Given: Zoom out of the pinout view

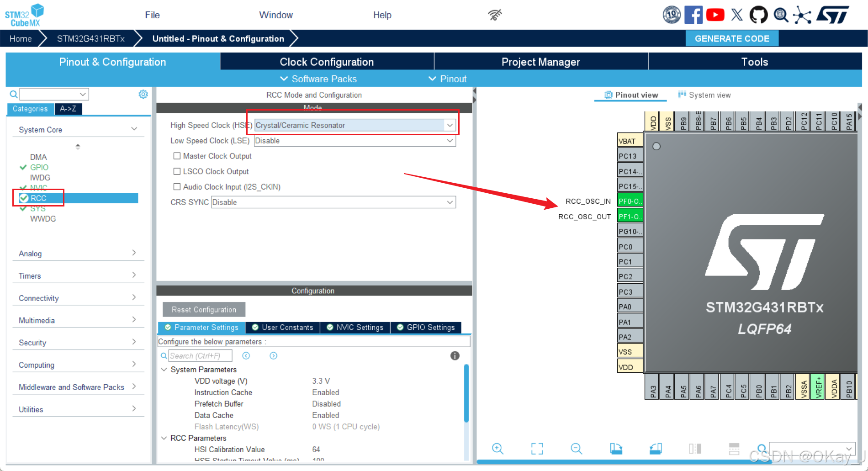Looking at the screenshot, I should (x=577, y=449).
